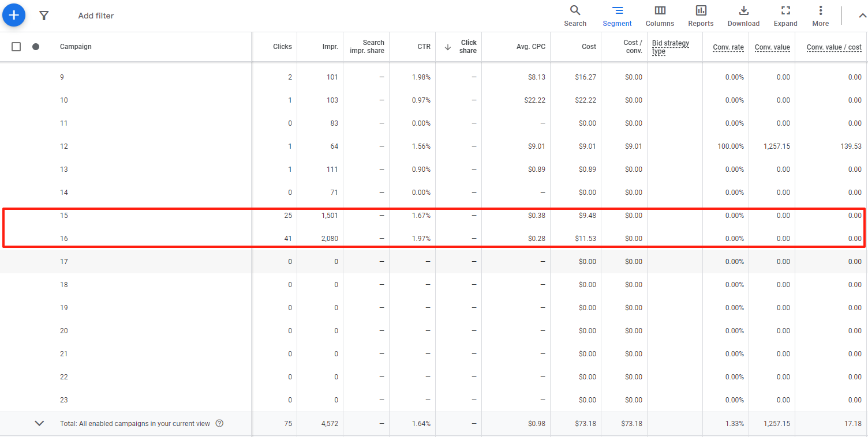Open campaign 17
This screenshot has height=437, width=868.
63,262
